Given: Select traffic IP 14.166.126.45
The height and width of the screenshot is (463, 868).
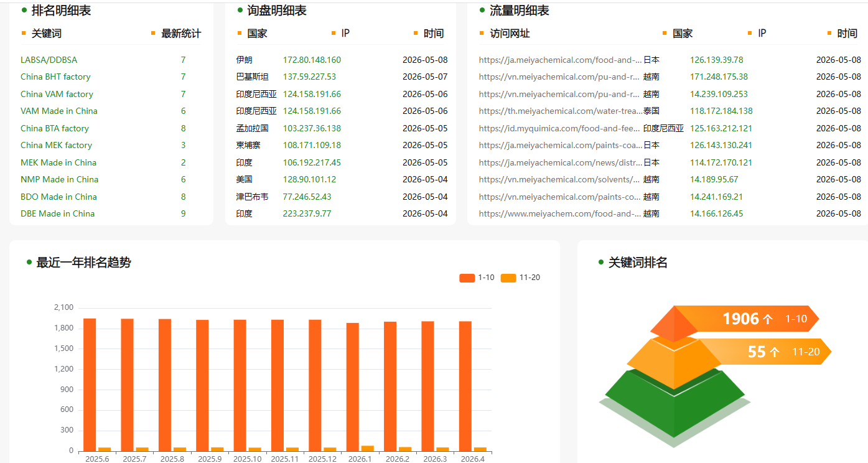Looking at the screenshot, I should point(716,213).
